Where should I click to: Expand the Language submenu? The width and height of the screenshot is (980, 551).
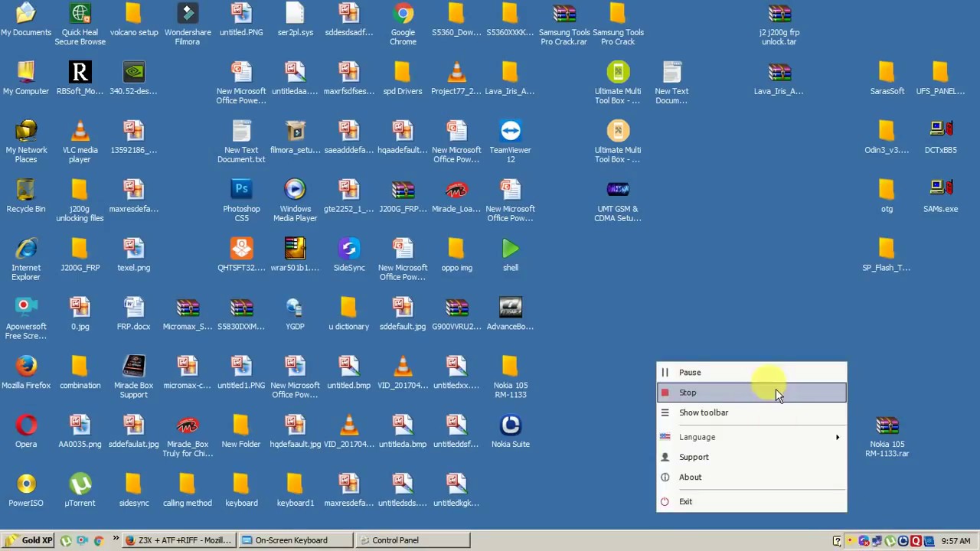(x=752, y=437)
